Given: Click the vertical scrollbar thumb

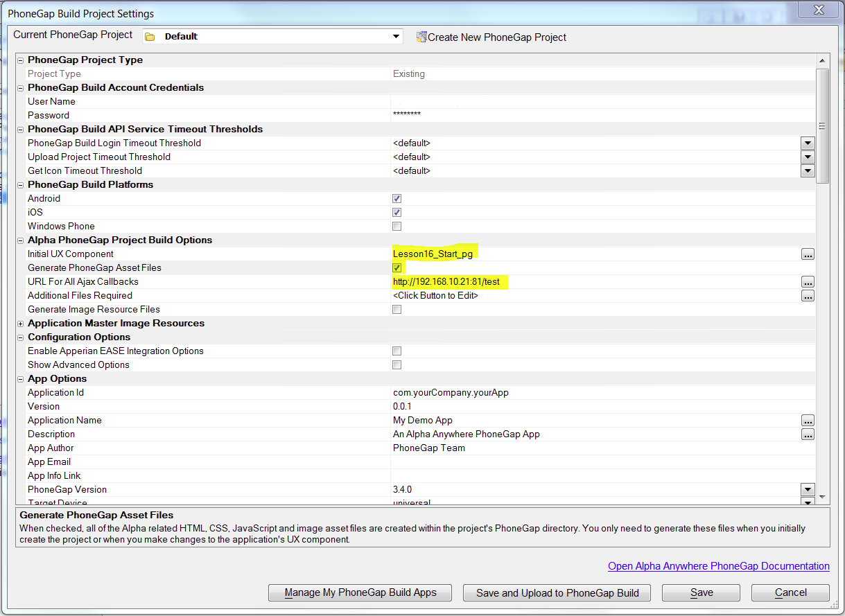Looking at the screenshot, I should [823, 125].
